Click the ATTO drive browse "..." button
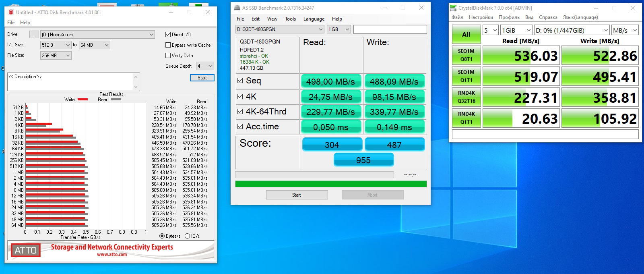The image size is (644, 274). 34,35
